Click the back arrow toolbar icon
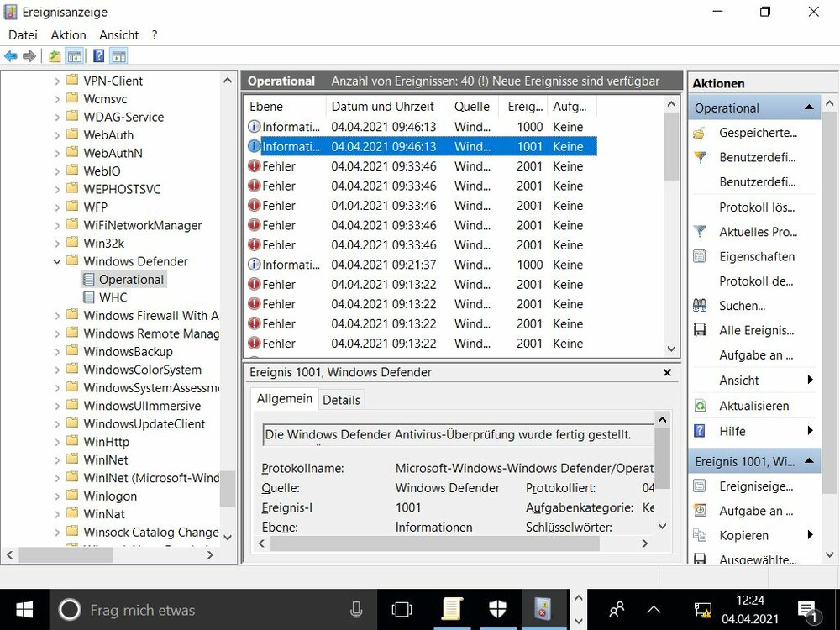The width and height of the screenshot is (840, 630). (x=11, y=56)
